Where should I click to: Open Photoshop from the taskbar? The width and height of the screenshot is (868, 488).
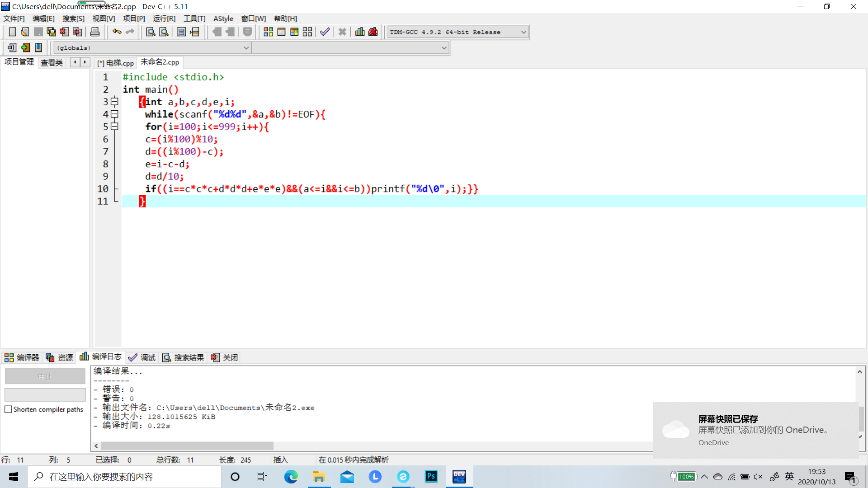pos(431,476)
